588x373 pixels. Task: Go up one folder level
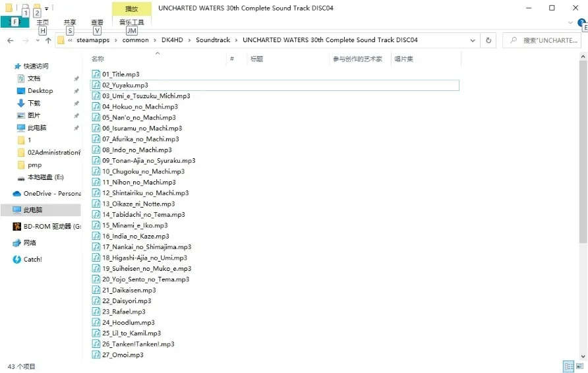point(48,40)
